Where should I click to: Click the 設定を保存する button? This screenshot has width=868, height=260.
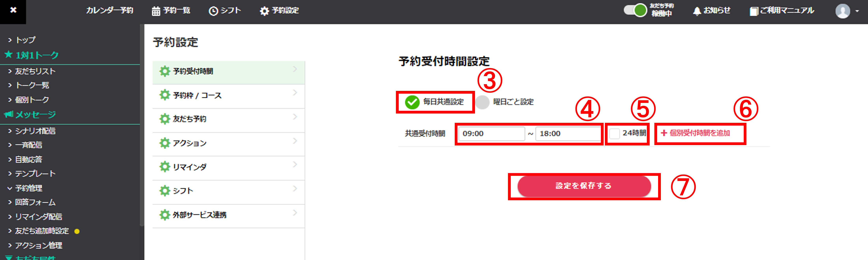click(584, 186)
